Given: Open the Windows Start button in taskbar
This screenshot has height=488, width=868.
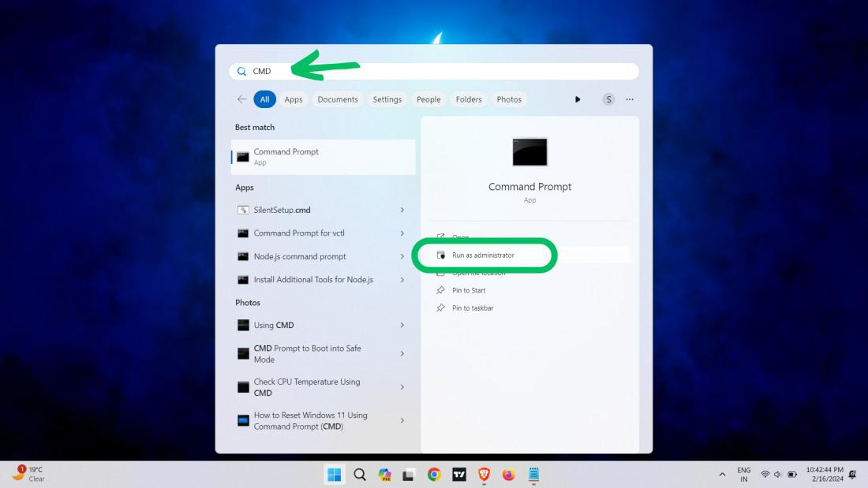Looking at the screenshot, I should 335,475.
